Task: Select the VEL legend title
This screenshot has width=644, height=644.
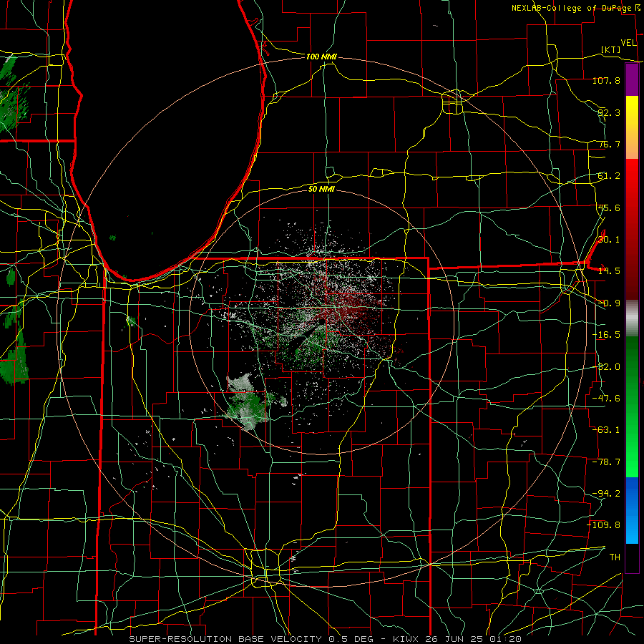Action: click(628, 43)
